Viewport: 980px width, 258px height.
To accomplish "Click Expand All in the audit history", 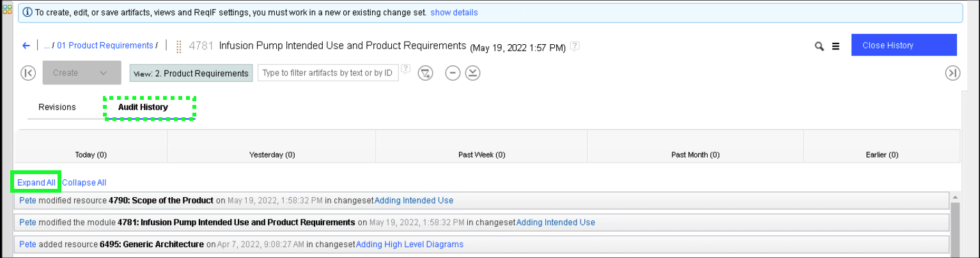I will (x=36, y=182).
